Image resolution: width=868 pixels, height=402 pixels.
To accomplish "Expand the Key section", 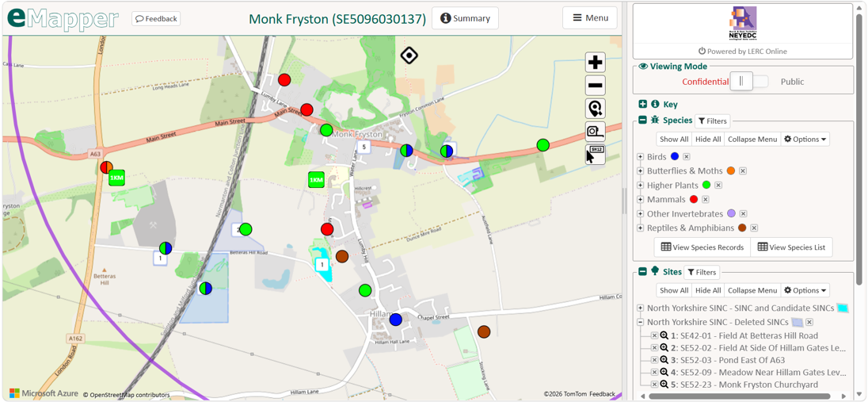I will point(643,104).
